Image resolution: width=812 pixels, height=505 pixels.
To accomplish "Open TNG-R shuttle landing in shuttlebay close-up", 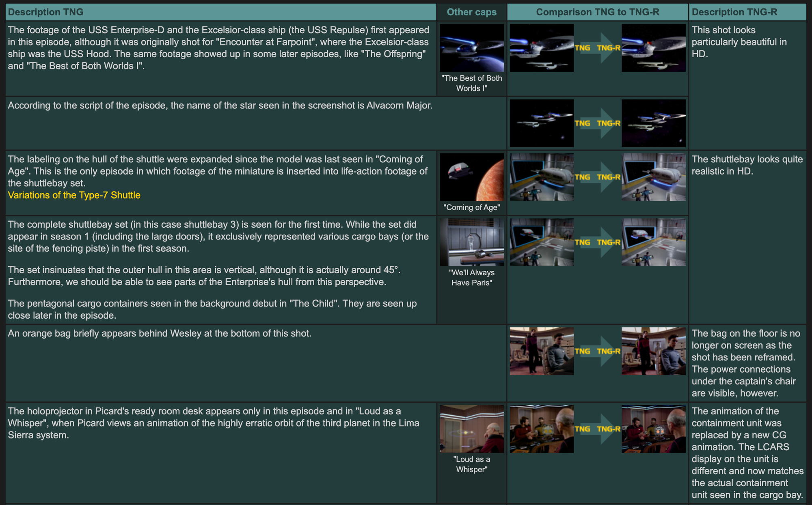I will (653, 177).
